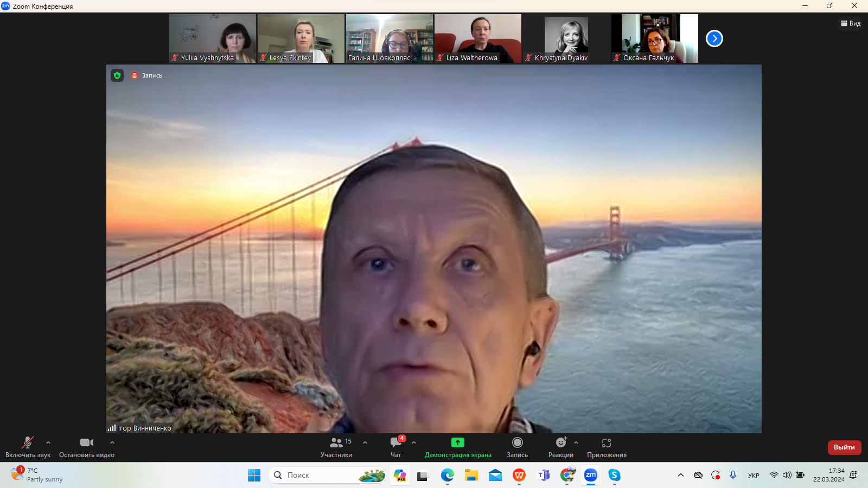
Task: Expand audio settings chevron next to microphone
Action: 48,442
